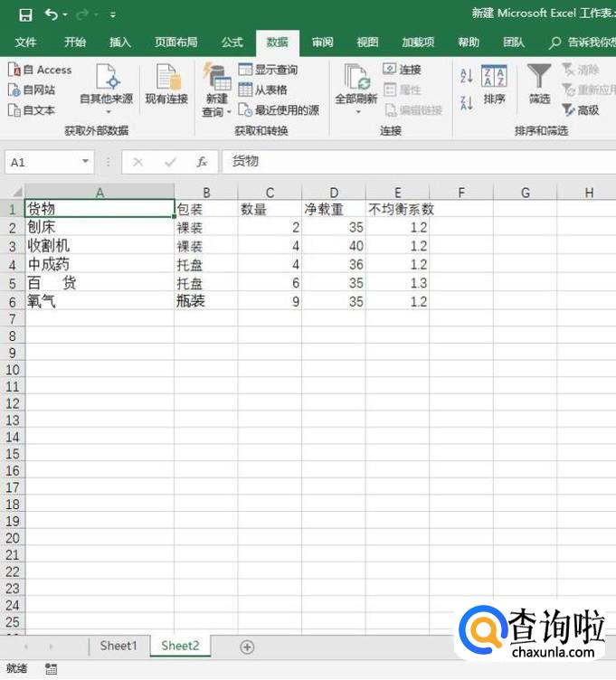The height and width of the screenshot is (680, 616).
Task: Click cell with value 1.3
Action: pos(398,283)
